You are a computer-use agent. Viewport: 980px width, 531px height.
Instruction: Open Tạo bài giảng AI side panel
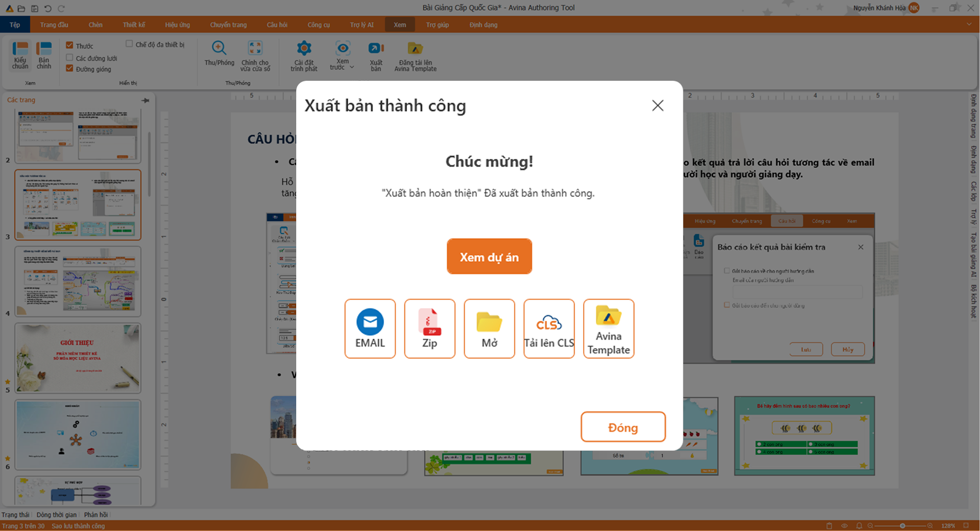[973, 255]
